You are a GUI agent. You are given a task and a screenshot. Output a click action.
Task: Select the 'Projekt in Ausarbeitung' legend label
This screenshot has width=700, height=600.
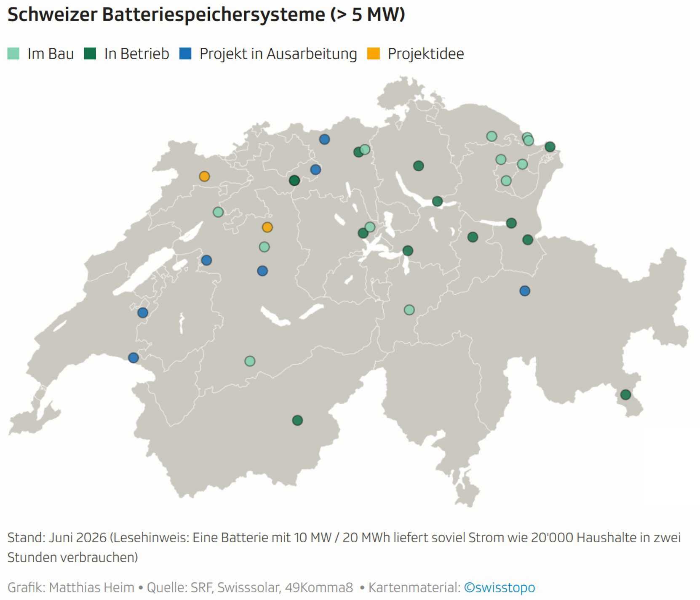click(278, 54)
